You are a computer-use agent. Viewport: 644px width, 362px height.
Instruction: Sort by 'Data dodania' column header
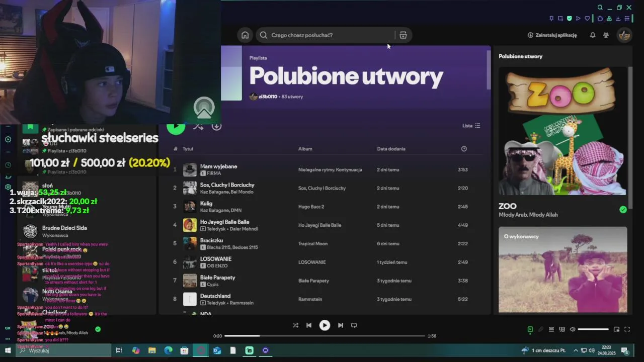[391, 149]
